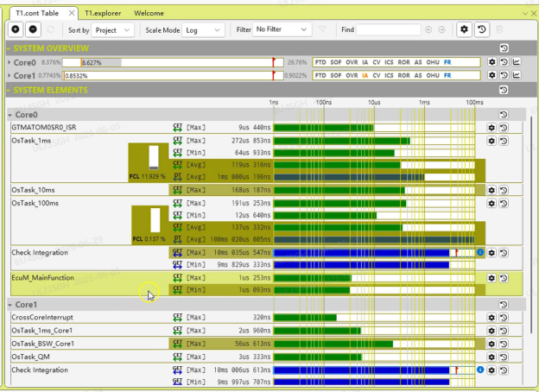Click the Find search field
The height and width of the screenshot is (392, 539).
pyautogui.click(x=389, y=30)
